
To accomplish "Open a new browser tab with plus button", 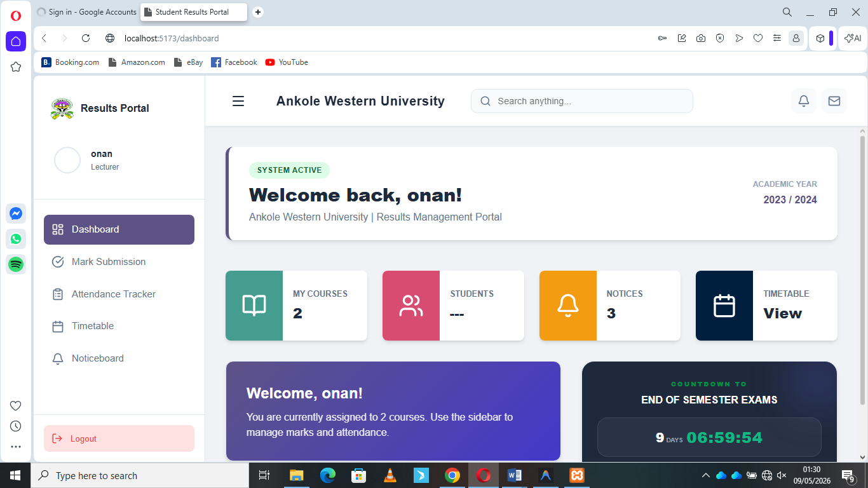I will pos(258,12).
